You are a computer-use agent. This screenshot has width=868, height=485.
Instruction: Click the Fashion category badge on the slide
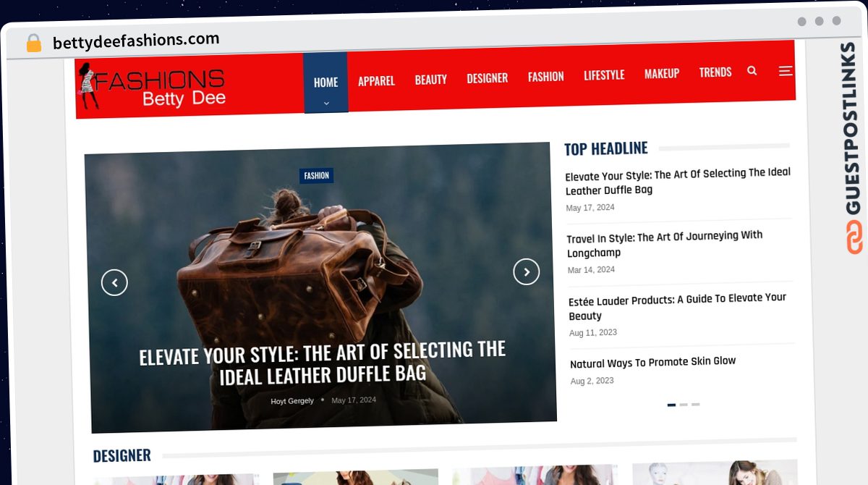(317, 175)
